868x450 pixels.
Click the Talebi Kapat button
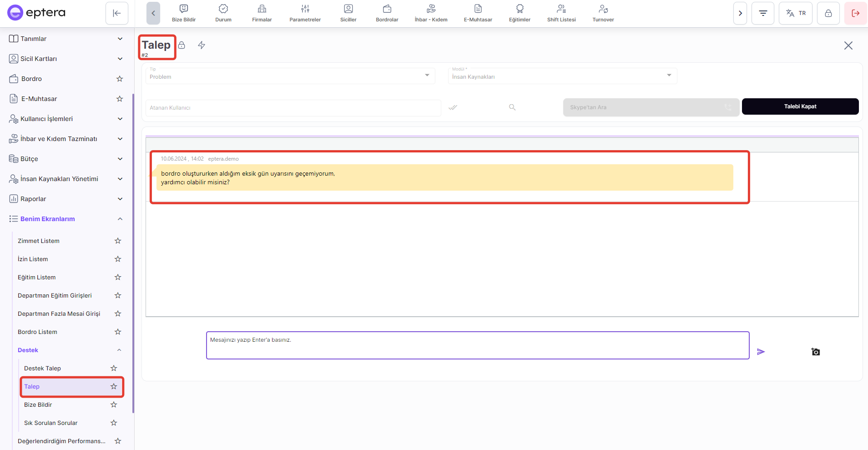(x=800, y=106)
